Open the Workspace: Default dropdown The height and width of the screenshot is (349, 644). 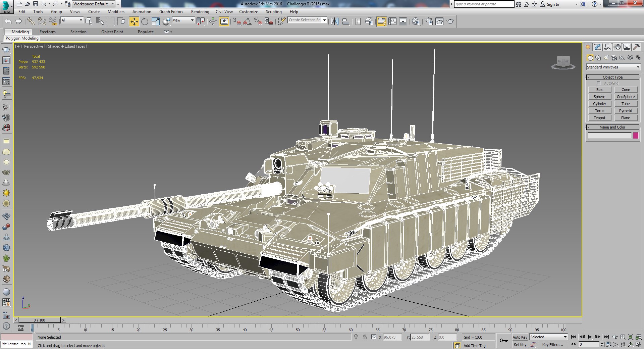94,4
